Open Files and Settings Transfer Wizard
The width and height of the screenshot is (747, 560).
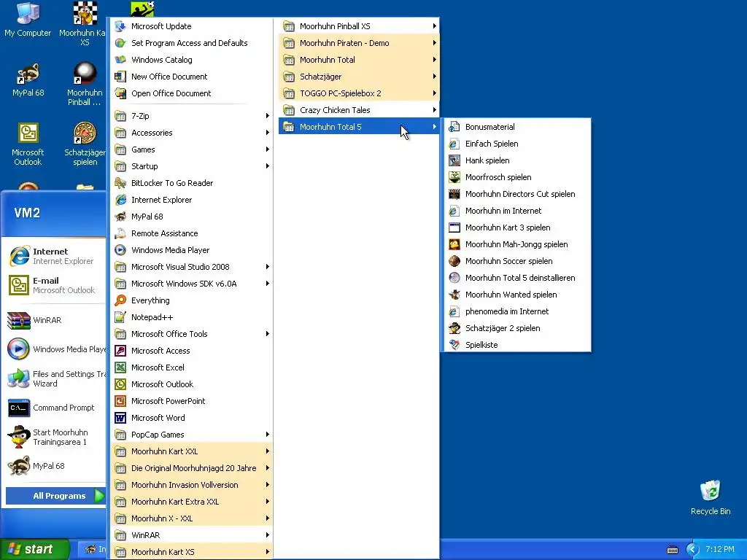[55, 378]
